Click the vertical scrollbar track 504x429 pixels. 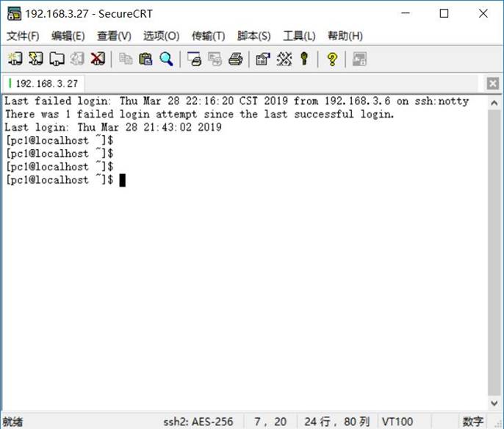pos(494,253)
